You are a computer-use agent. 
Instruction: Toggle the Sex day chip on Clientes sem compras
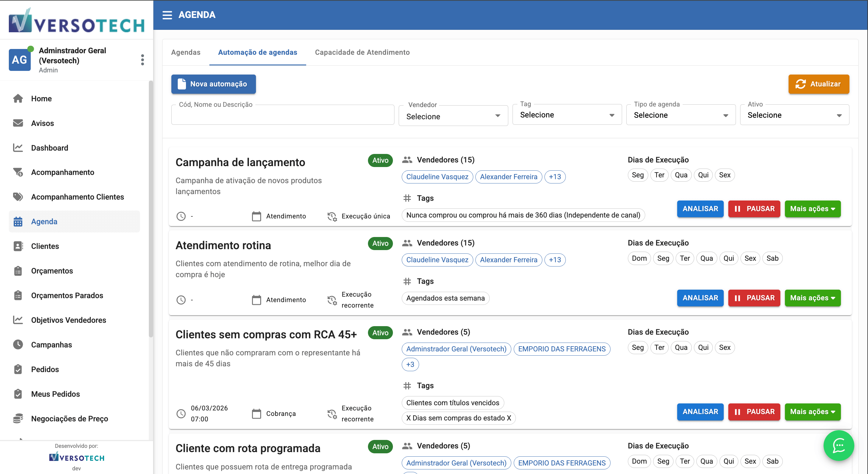[x=725, y=347]
